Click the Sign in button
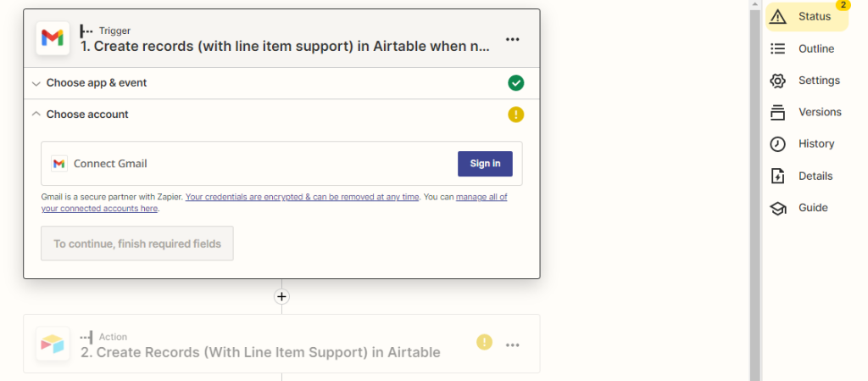 [x=485, y=164]
